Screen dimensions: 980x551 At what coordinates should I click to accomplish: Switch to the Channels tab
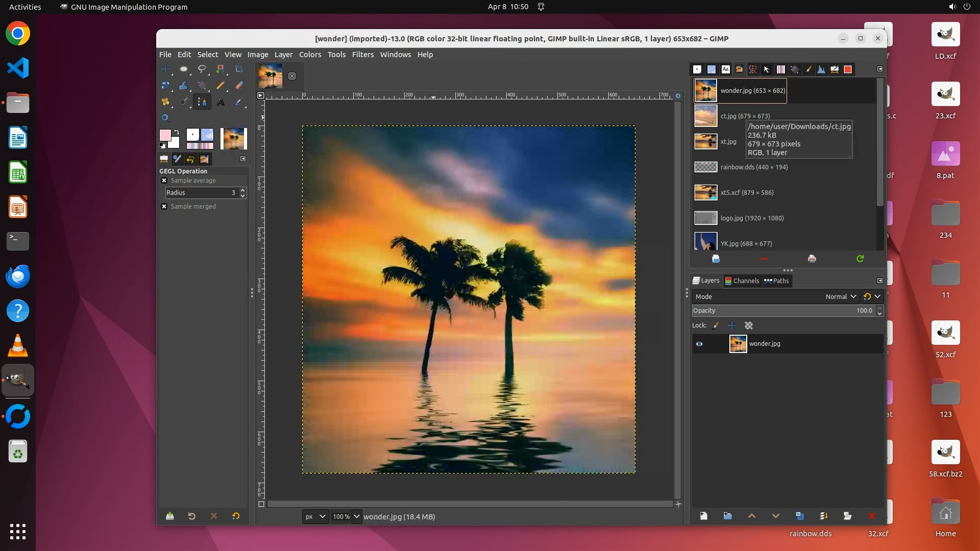742,281
